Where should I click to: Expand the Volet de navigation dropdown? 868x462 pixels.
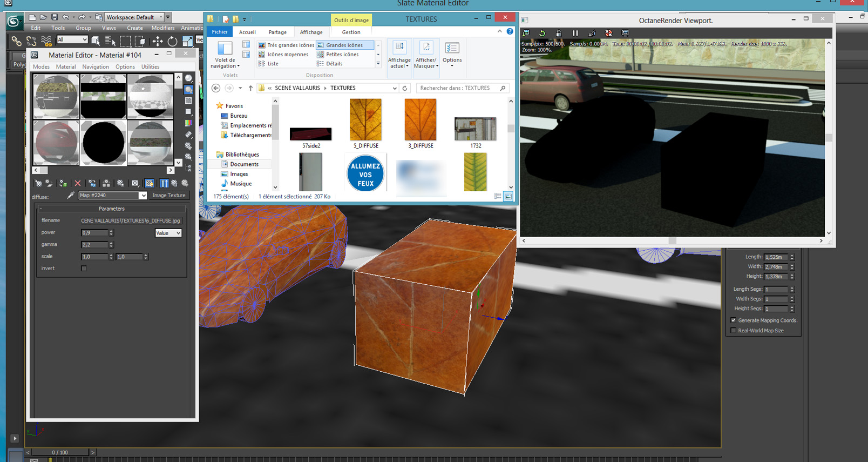coord(225,56)
